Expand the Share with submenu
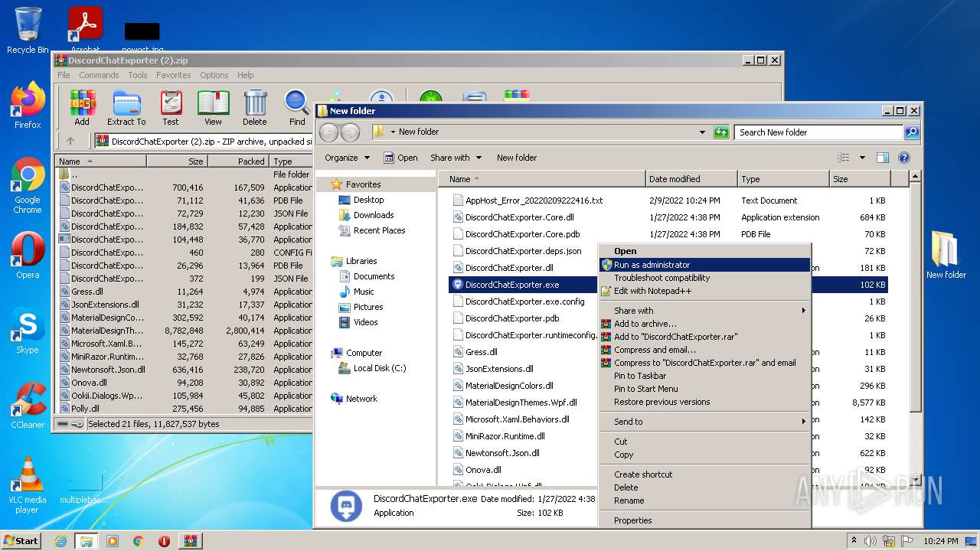Image resolution: width=980 pixels, height=551 pixels. (x=704, y=311)
